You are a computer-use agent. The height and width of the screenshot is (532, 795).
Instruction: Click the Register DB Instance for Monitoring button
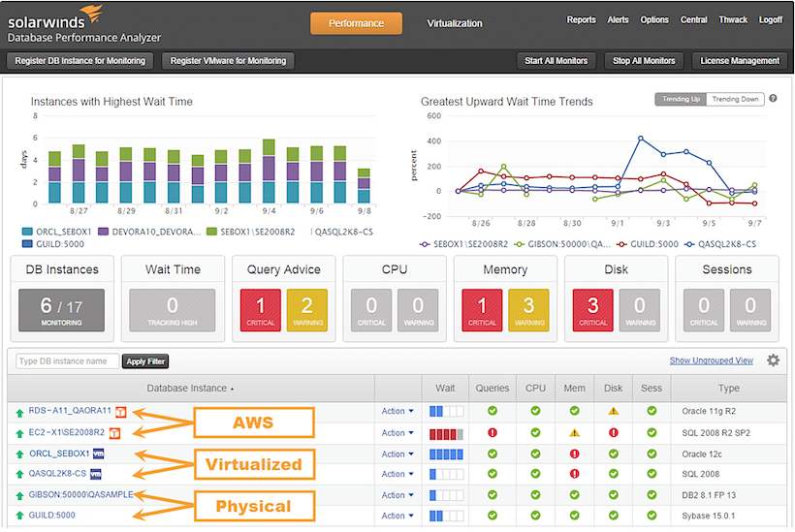pyautogui.click(x=80, y=61)
